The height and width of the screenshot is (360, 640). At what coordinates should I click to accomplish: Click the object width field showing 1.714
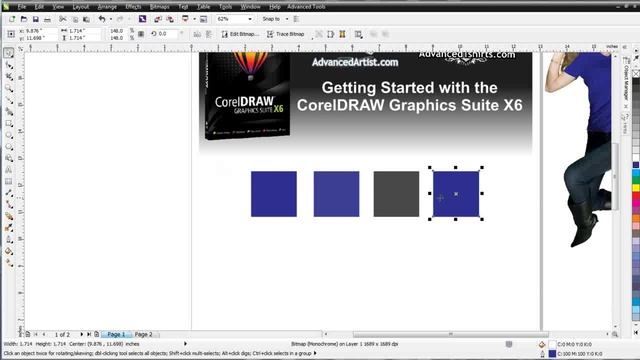pyautogui.click(x=84, y=31)
